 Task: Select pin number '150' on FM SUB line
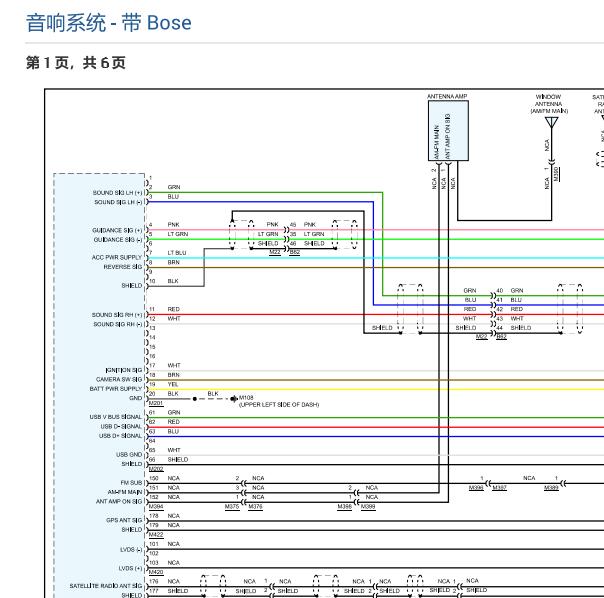[x=154, y=478]
